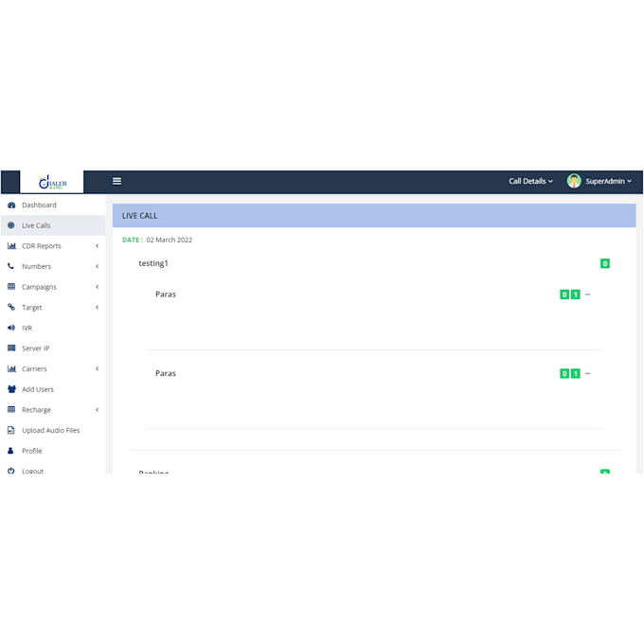This screenshot has height=644, width=644.
Task: Click the IVR speaker icon
Action: [11, 328]
